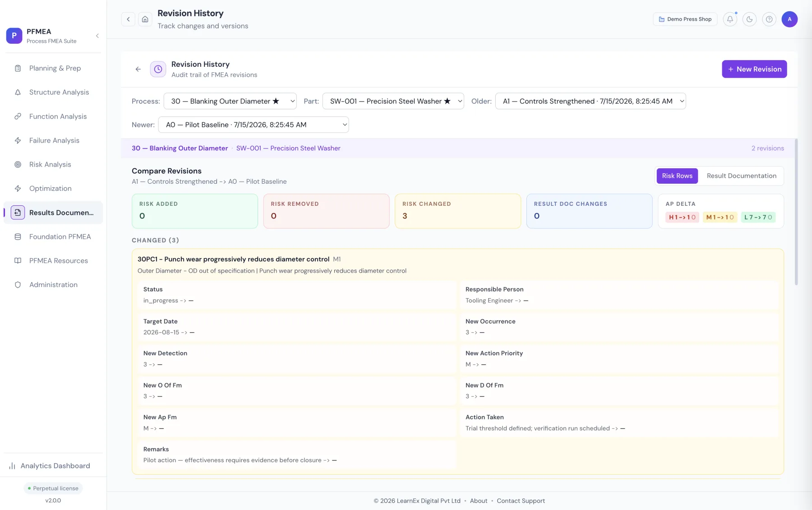Image resolution: width=812 pixels, height=510 pixels.
Task: Click the Planning & Prep clipboard icon
Action: pos(18,68)
